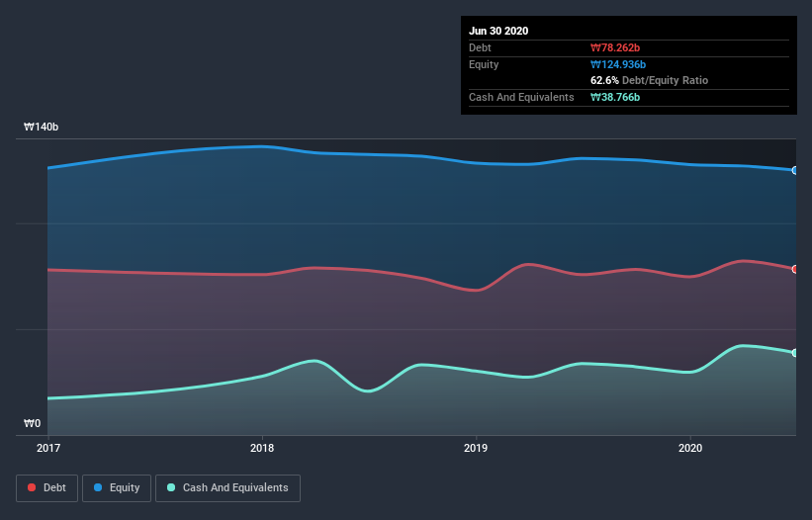The width and height of the screenshot is (812, 520).
Task: Click the Cash And Equivalents tooltip row label
Action: pyautogui.click(x=521, y=97)
